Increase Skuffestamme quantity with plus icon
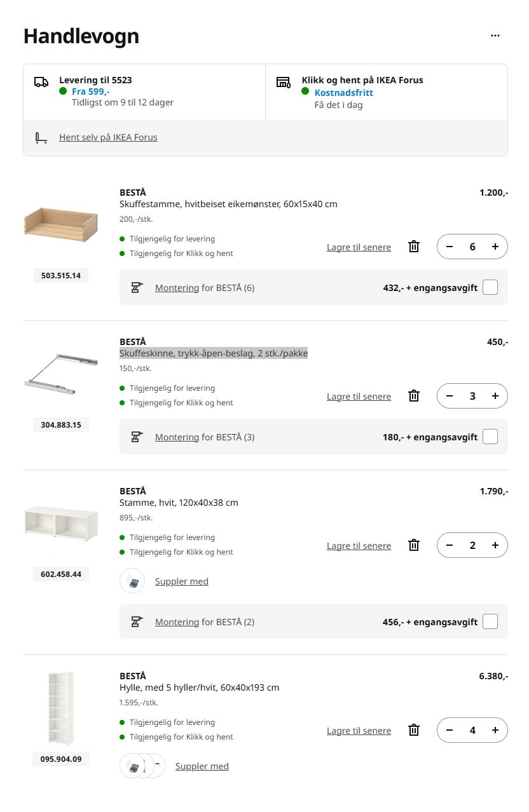This screenshot has height=812, width=529. (x=495, y=247)
